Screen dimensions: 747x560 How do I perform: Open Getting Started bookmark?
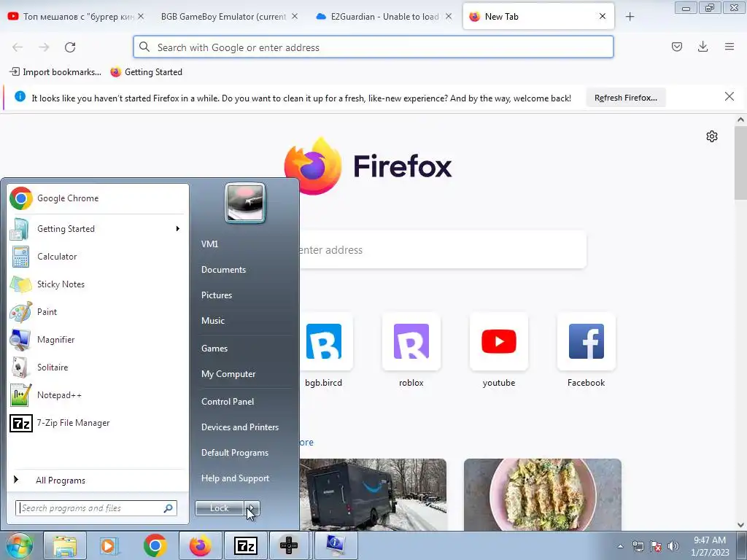(146, 72)
